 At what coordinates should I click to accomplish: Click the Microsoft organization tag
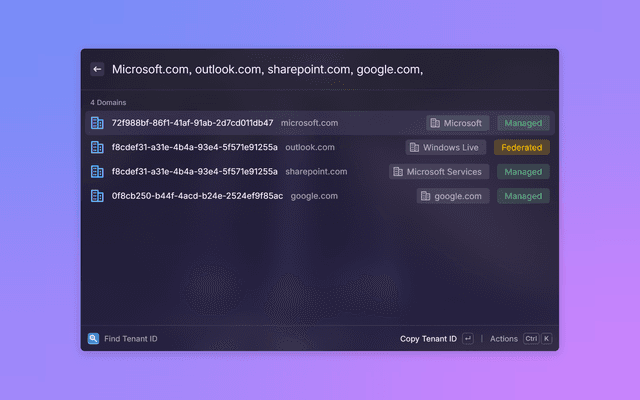coord(458,123)
